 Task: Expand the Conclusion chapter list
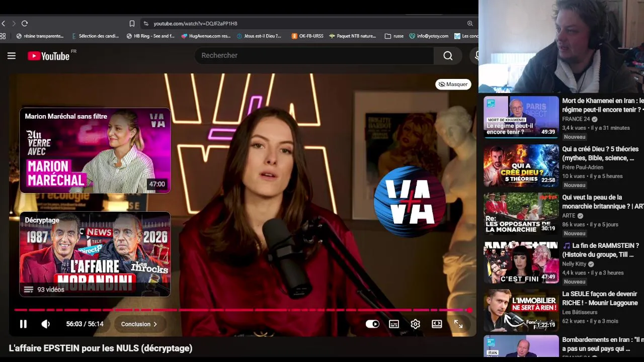pyautogui.click(x=139, y=324)
